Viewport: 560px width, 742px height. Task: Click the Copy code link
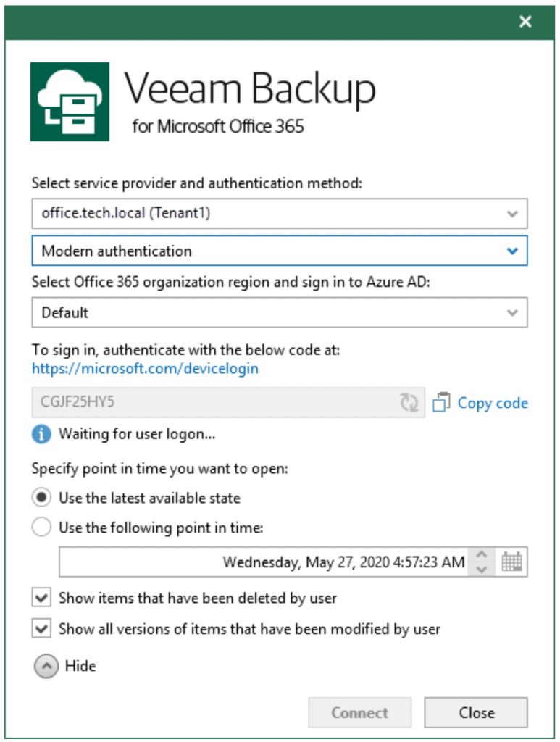493,403
